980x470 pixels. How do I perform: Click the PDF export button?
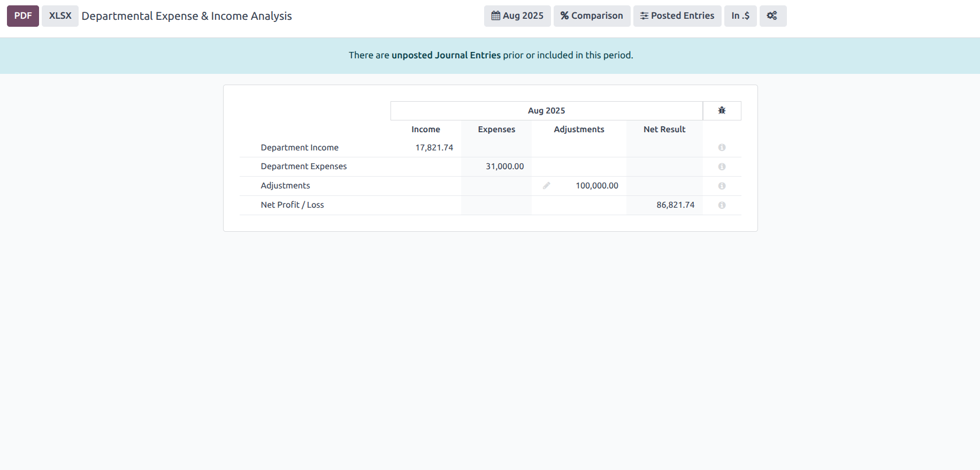pyautogui.click(x=22, y=16)
